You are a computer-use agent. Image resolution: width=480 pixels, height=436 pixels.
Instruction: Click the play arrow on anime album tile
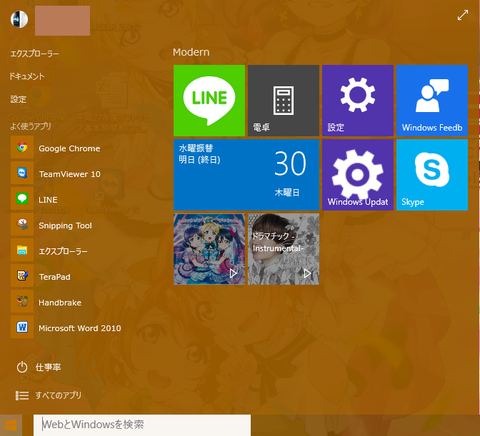click(233, 274)
